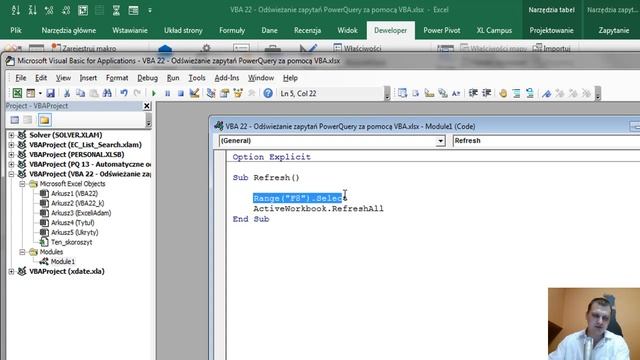Click the Refresh procedure combo box
This screenshot has width=640, height=360.
tap(546, 141)
